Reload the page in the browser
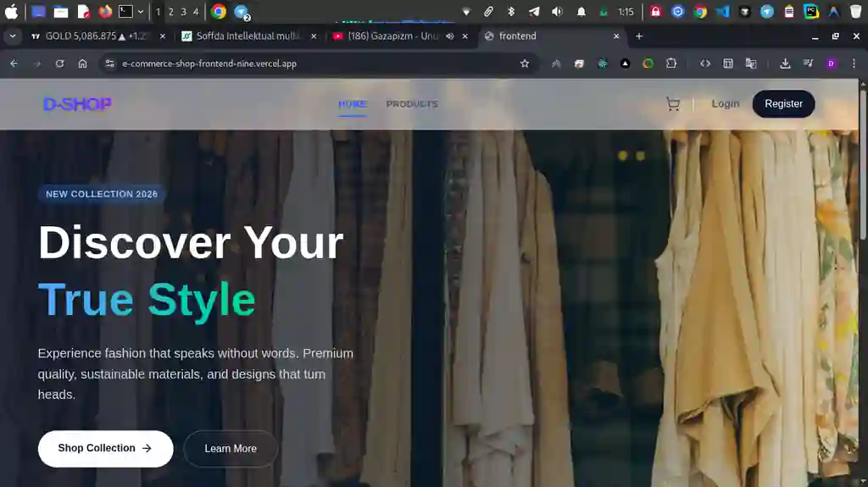The height and width of the screenshot is (487, 868). coord(59,64)
